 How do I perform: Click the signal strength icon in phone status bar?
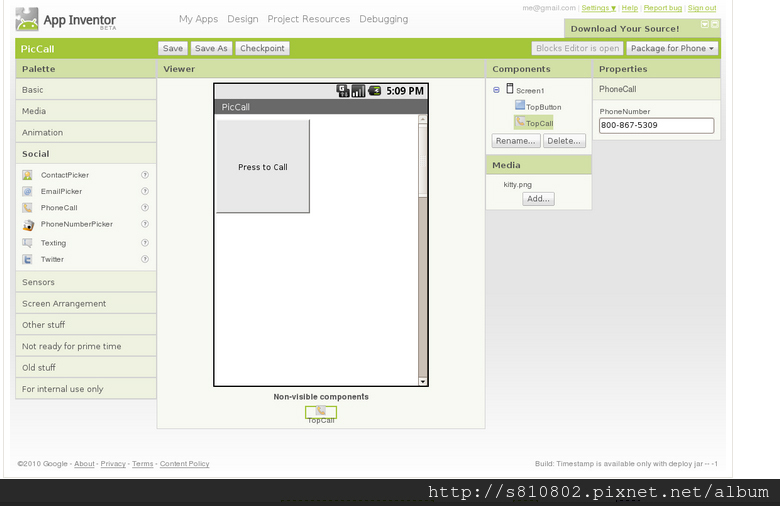click(358, 91)
